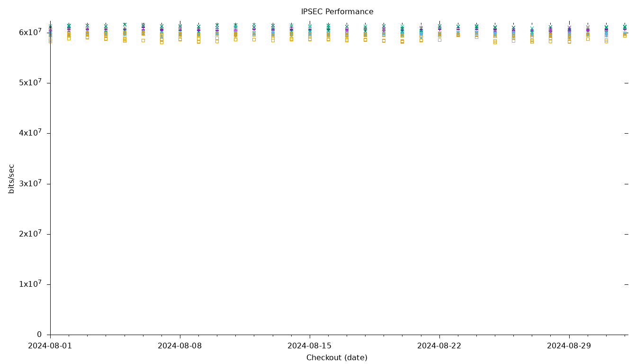
Task: Click the 4x10^7 y-axis tick label
Action: tap(30, 133)
